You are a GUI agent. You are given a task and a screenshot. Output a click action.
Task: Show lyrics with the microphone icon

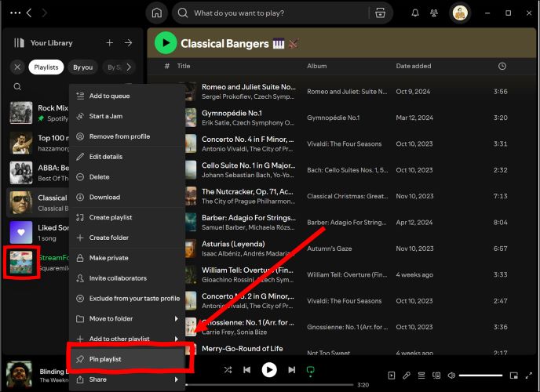tap(407, 376)
